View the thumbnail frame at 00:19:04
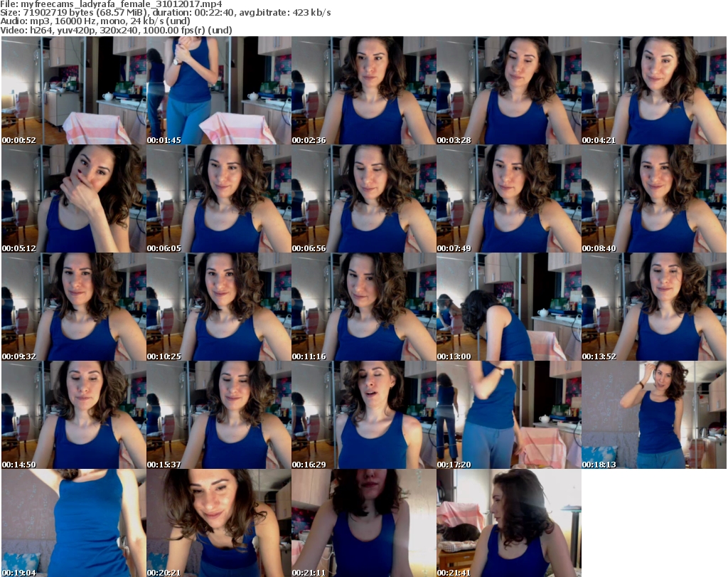728x577 pixels. [74, 523]
